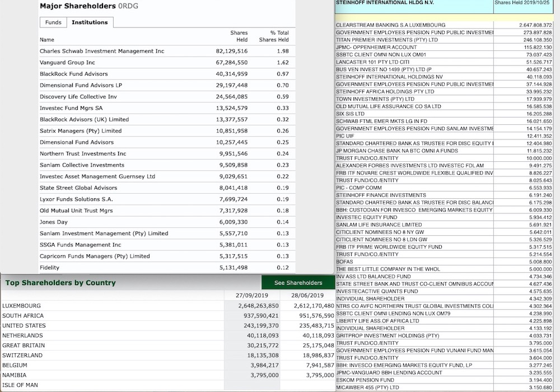Click the Shares Held 2019/10/25 header
The height and width of the screenshot is (392, 560).
click(x=524, y=4)
